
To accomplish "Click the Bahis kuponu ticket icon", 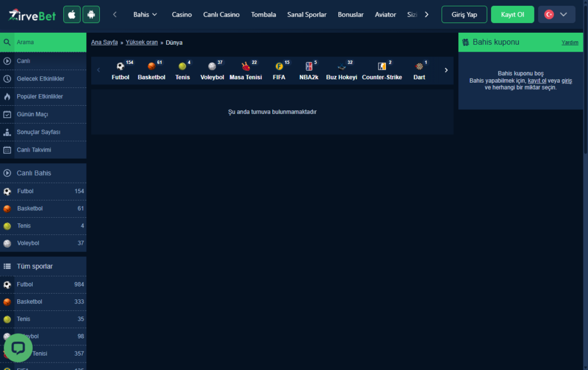I will click(465, 43).
